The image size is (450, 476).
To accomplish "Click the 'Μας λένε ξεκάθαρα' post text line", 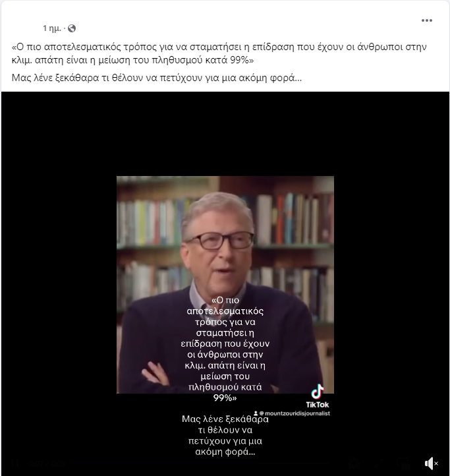I will click(x=157, y=78).
